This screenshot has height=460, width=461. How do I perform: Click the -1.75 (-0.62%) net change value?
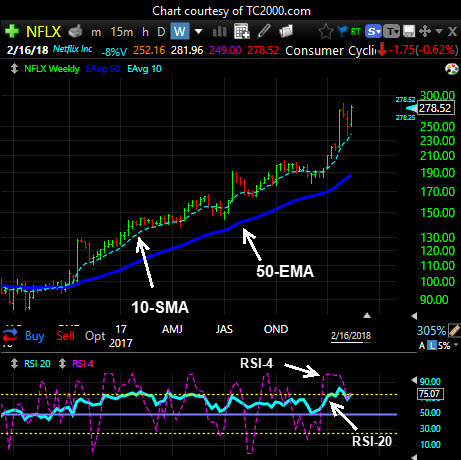[x=423, y=50]
